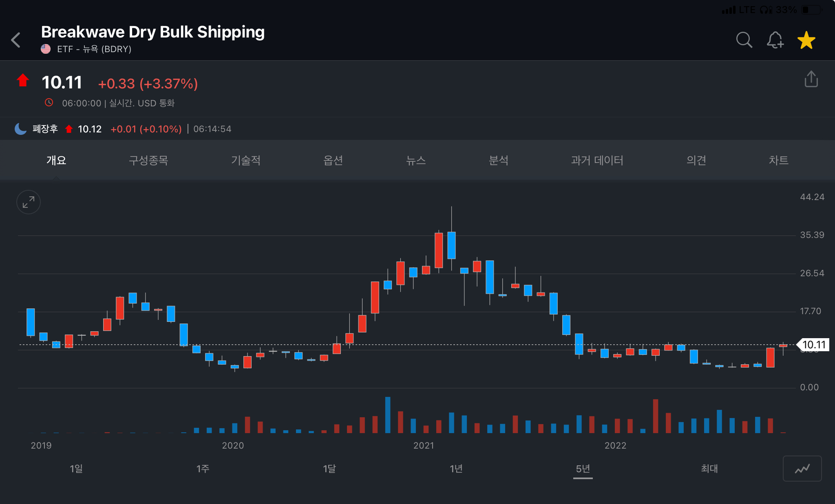835x504 pixels.
Task: Go to the 뉴스 tab
Action: click(x=416, y=160)
